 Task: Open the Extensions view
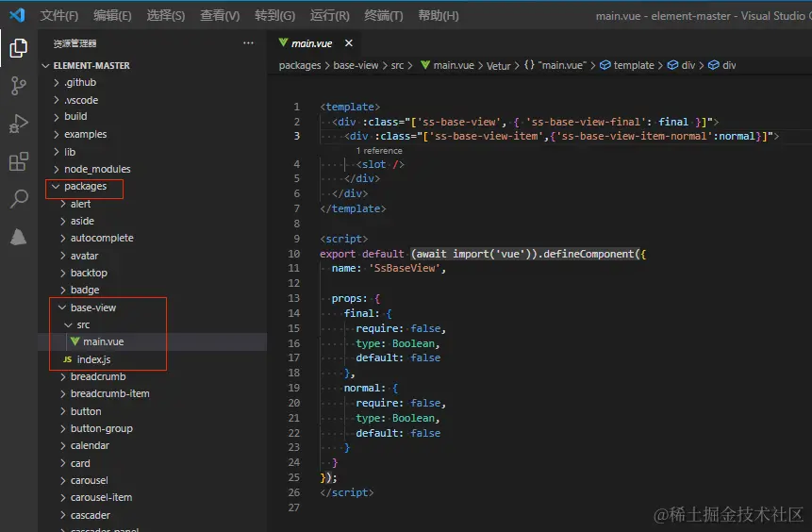(19, 161)
